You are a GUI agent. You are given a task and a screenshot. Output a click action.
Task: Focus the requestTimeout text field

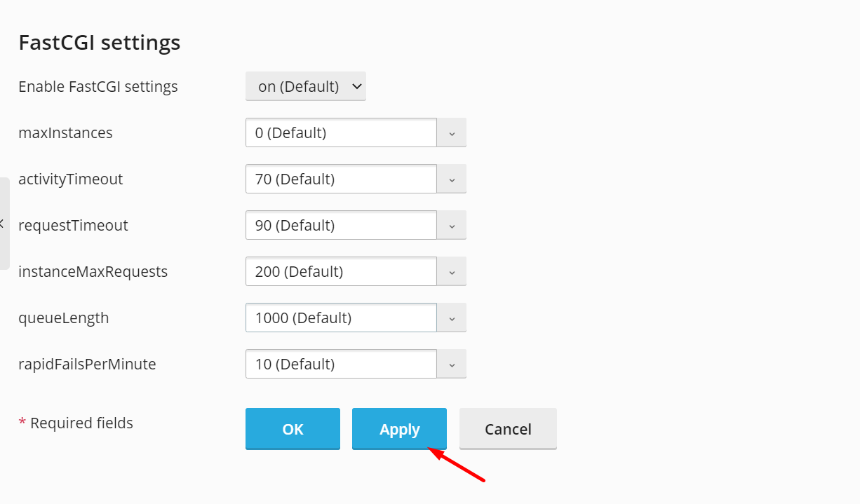[341, 225]
